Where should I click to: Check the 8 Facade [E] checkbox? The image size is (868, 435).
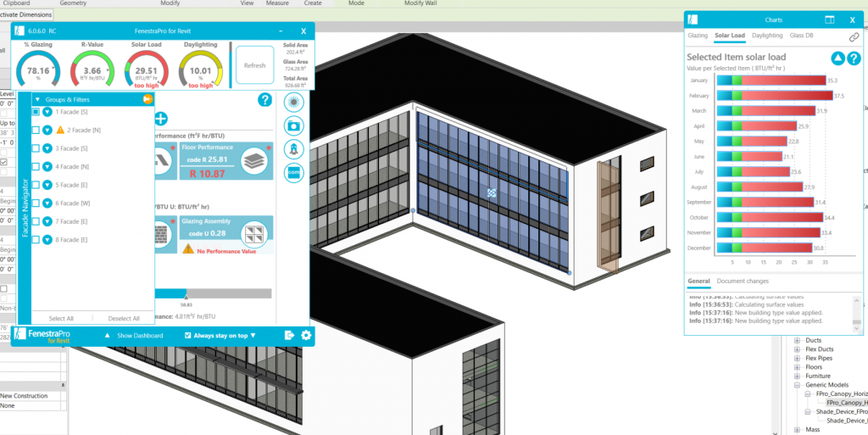pos(36,240)
